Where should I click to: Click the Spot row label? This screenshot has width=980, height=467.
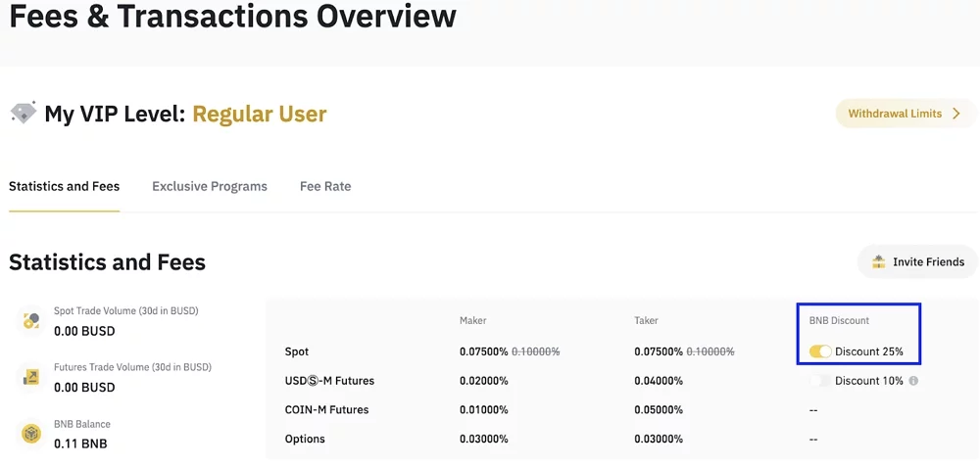tap(297, 351)
